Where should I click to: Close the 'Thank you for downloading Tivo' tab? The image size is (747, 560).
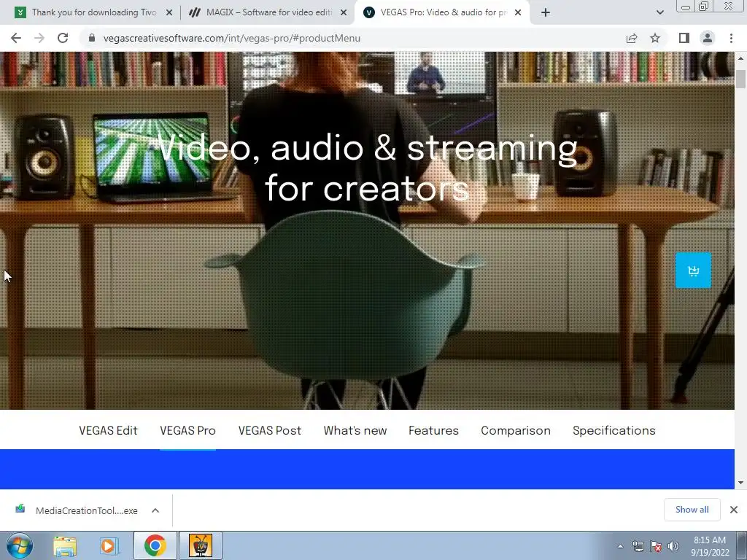169,12
